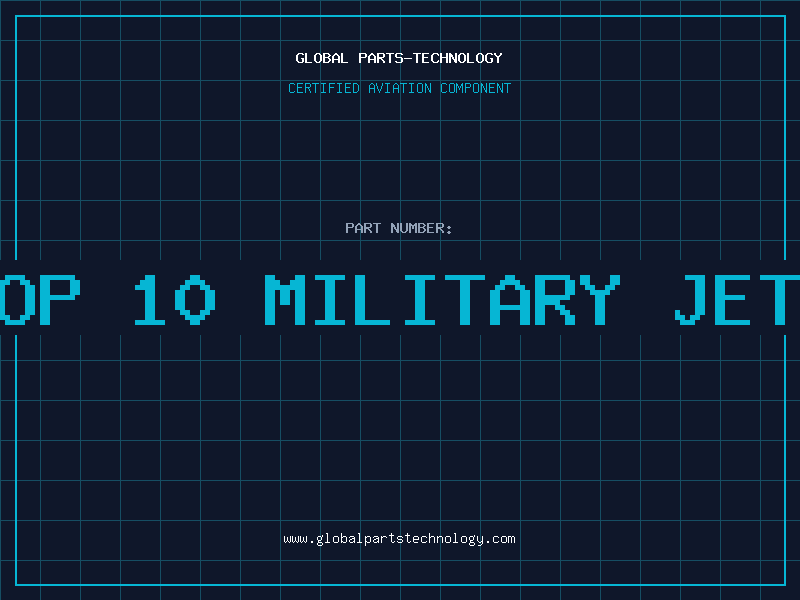Open the www.globalpartstechnology.com link
Image resolution: width=800 pixels, height=600 pixels.
click(399, 539)
